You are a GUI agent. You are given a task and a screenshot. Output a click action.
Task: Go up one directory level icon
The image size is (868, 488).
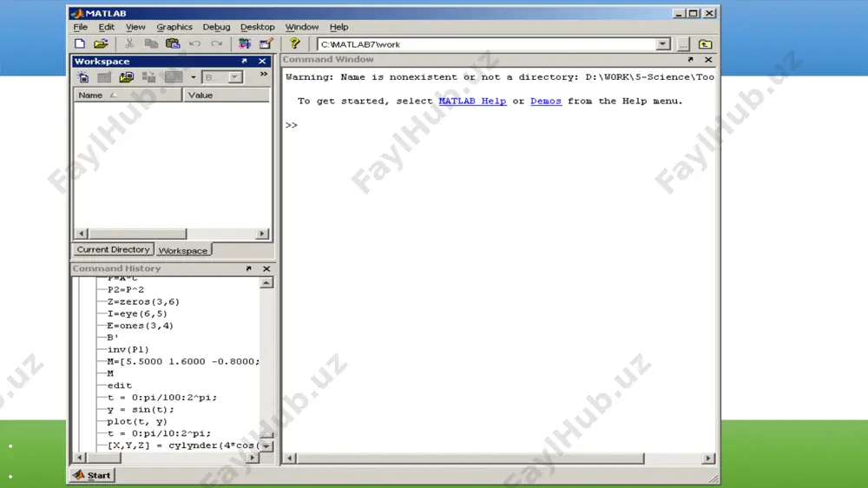[705, 44]
